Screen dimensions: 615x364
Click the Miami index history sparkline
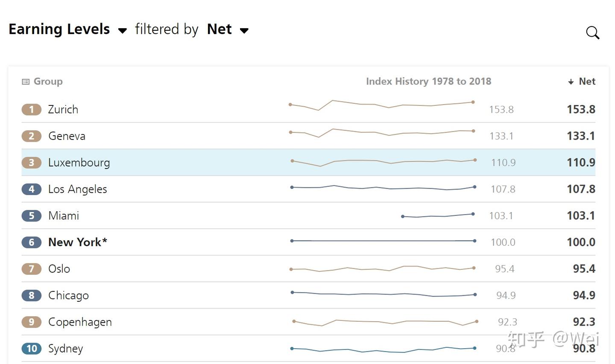click(438, 215)
